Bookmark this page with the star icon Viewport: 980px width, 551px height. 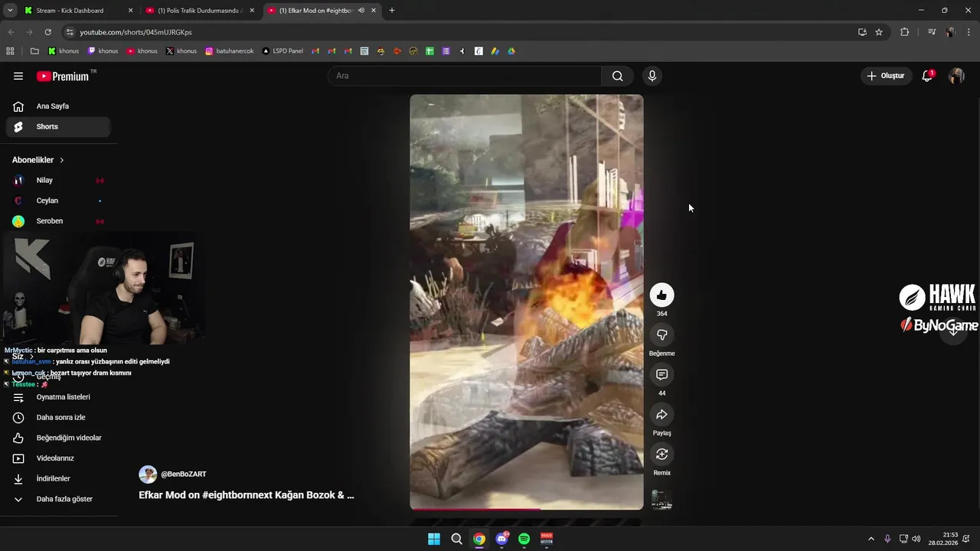(x=879, y=32)
